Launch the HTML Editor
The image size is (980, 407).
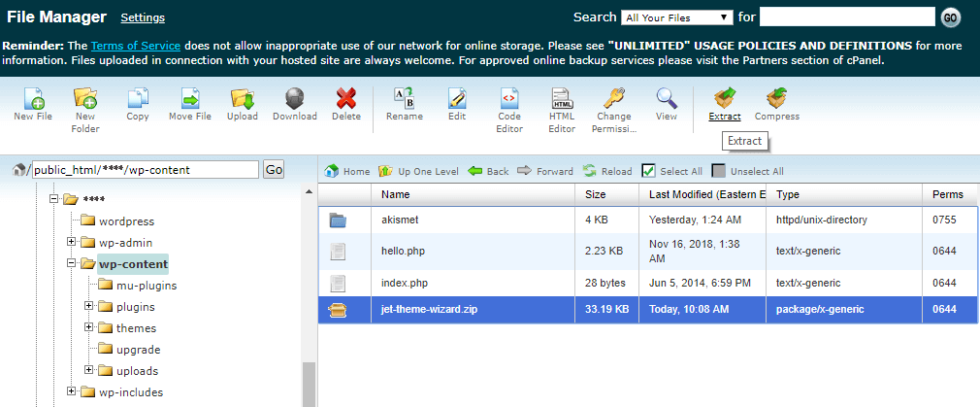click(x=562, y=99)
